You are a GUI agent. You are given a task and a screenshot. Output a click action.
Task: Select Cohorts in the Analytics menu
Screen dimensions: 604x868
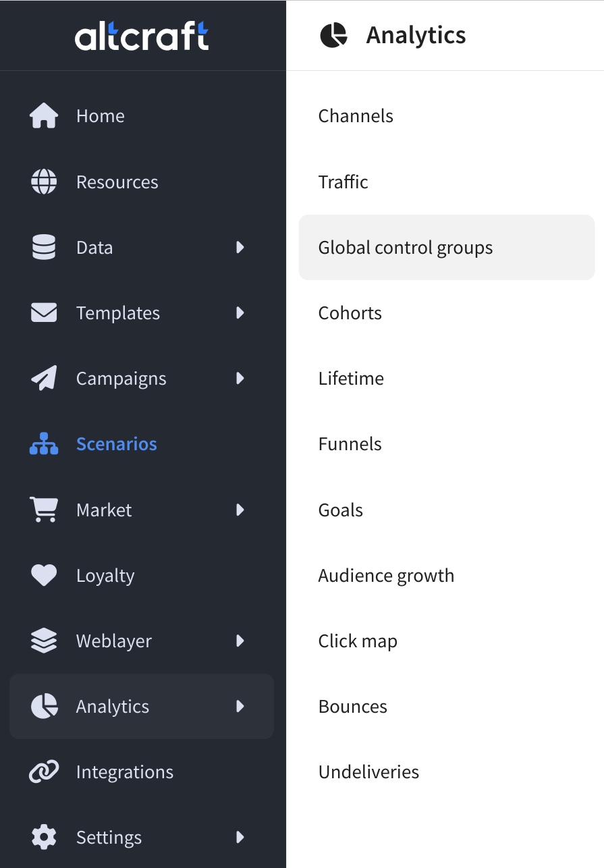click(x=350, y=313)
